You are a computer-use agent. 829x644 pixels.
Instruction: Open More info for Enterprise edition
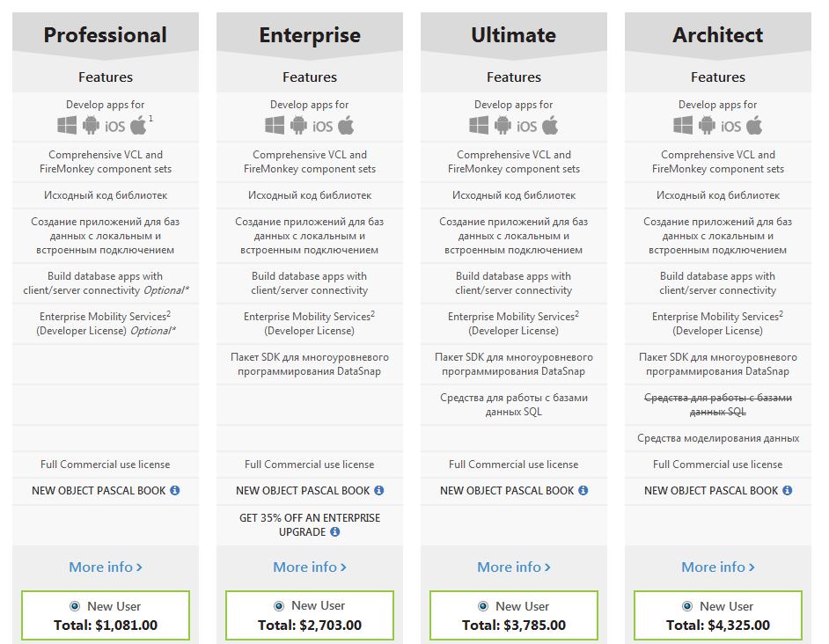coord(310,567)
